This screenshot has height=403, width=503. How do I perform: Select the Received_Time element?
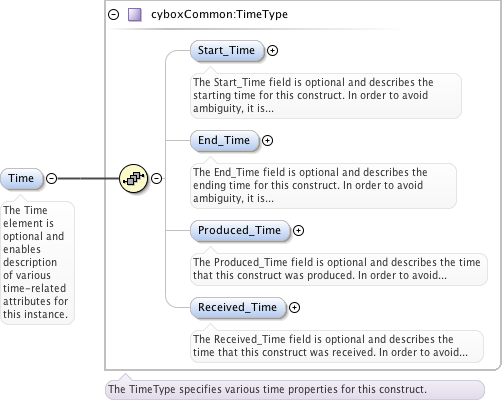click(238, 307)
